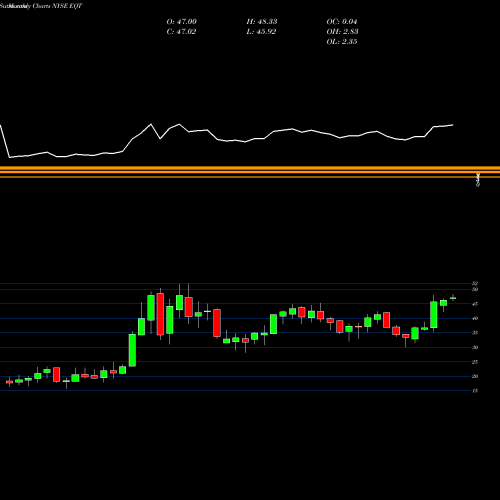Select the 'OH: 2.83' reading
This screenshot has height=500, width=500.
(342, 32)
